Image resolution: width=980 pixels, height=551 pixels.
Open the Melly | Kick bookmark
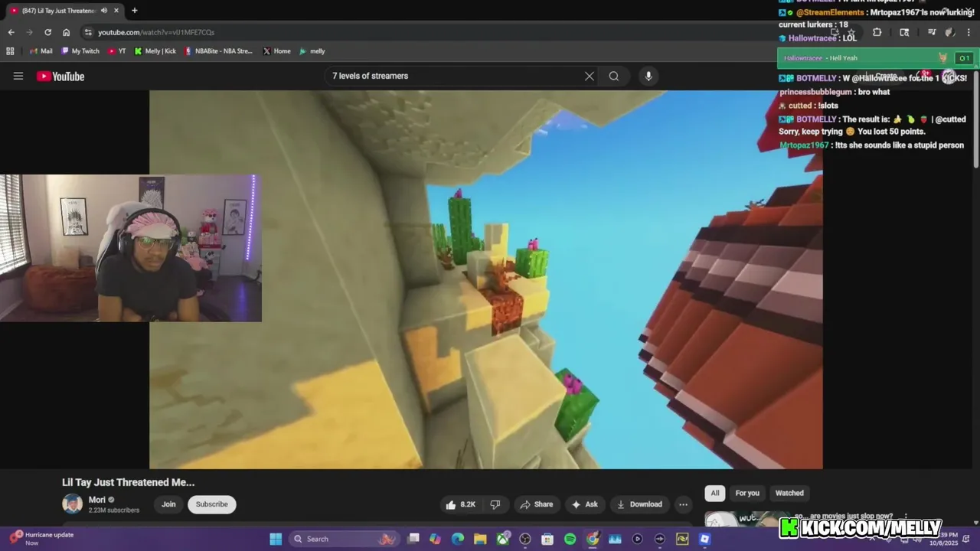pos(155,51)
